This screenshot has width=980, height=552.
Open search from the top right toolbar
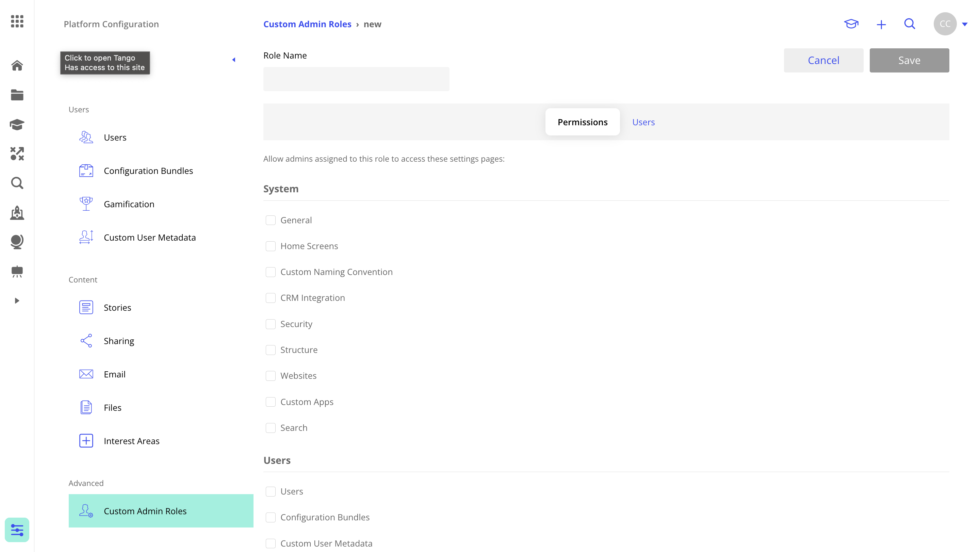(910, 24)
